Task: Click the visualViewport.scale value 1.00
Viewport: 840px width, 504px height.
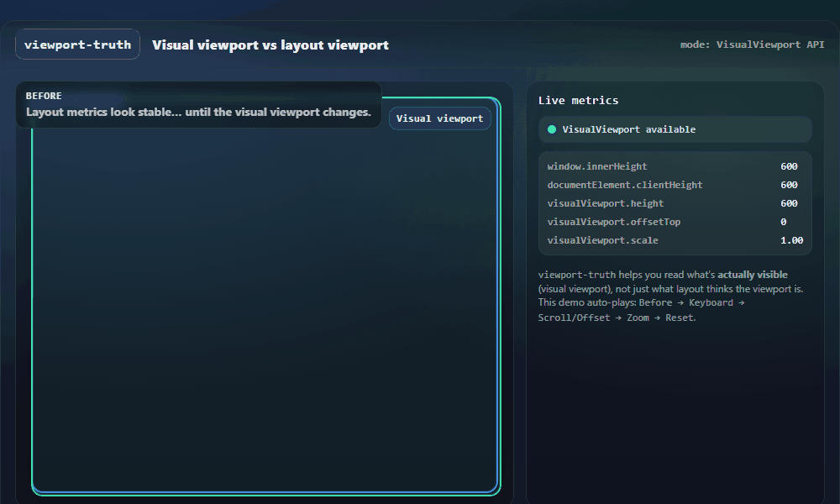Action: [x=792, y=240]
